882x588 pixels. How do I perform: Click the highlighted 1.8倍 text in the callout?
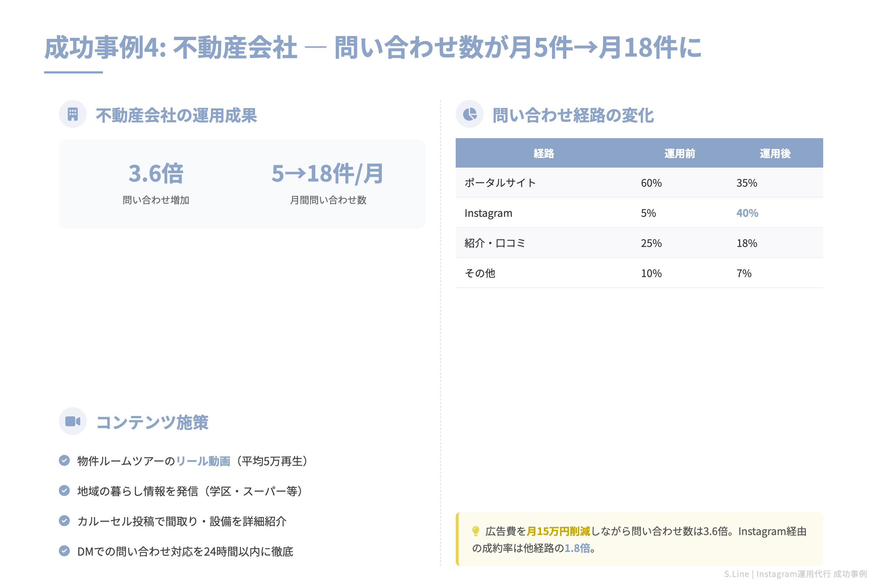(578, 548)
